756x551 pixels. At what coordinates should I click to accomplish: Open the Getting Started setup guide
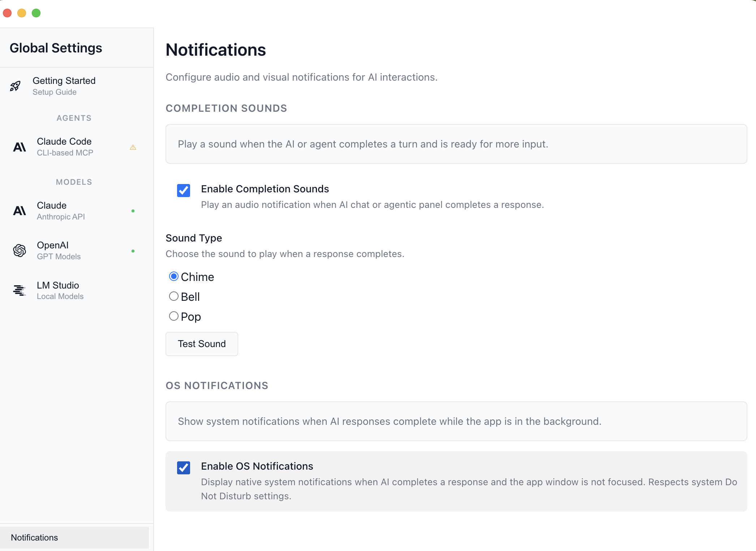pos(74,86)
